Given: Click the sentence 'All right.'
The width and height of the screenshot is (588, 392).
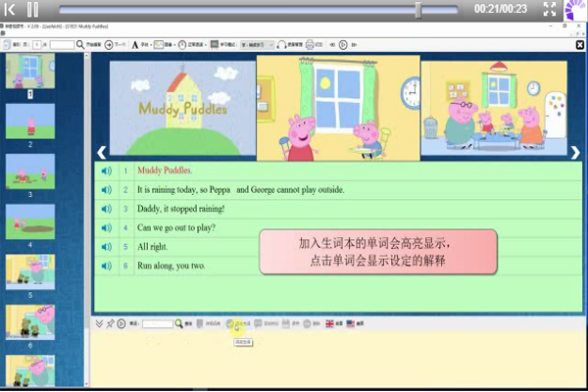Looking at the screenshot, I should 152,246.
